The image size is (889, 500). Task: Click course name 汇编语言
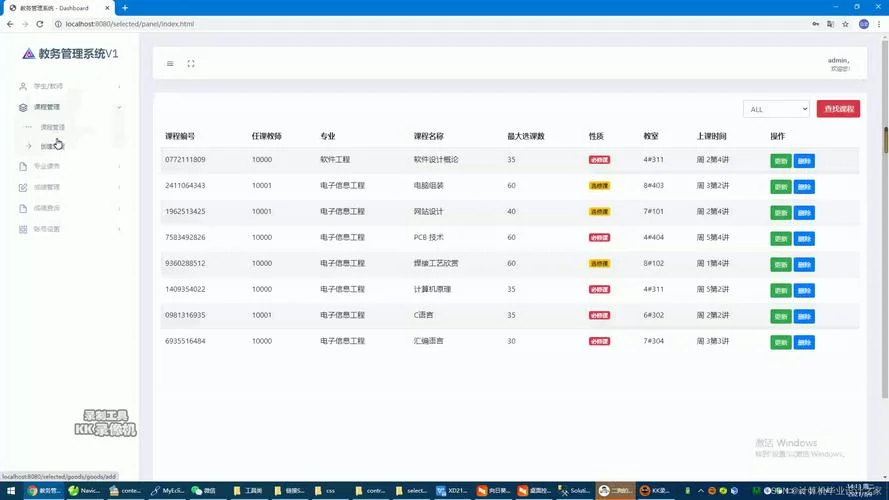[429, 341]
